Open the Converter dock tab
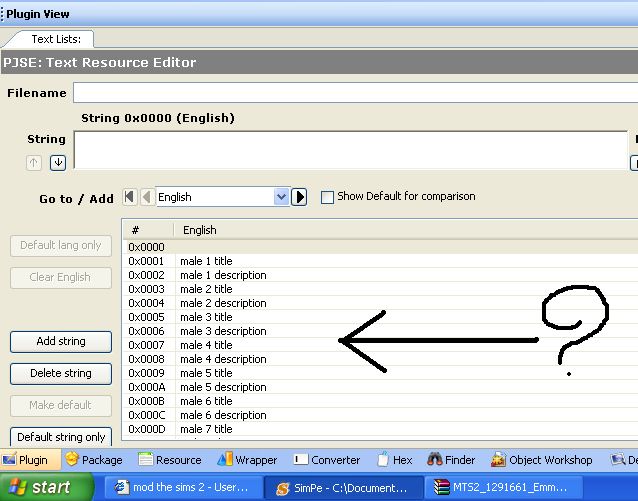638x501 pixels. (x=326, y=460)
